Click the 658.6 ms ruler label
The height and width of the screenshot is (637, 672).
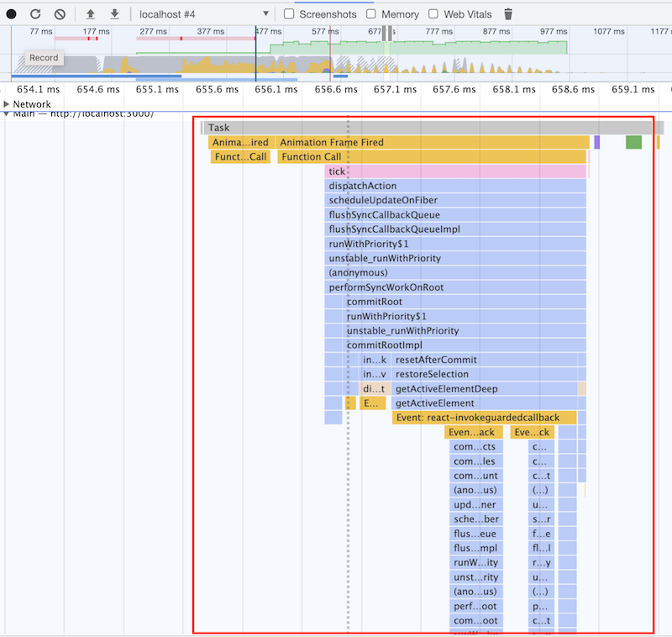pos(573,90)
